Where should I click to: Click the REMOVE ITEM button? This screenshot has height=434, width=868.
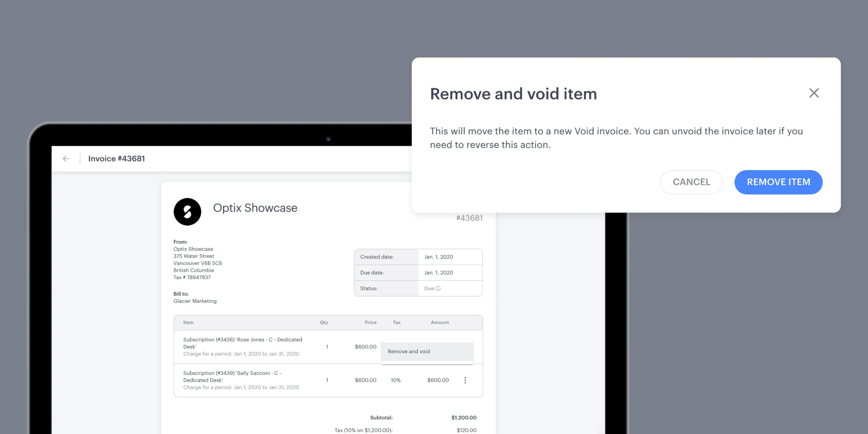tap(778, 182)
